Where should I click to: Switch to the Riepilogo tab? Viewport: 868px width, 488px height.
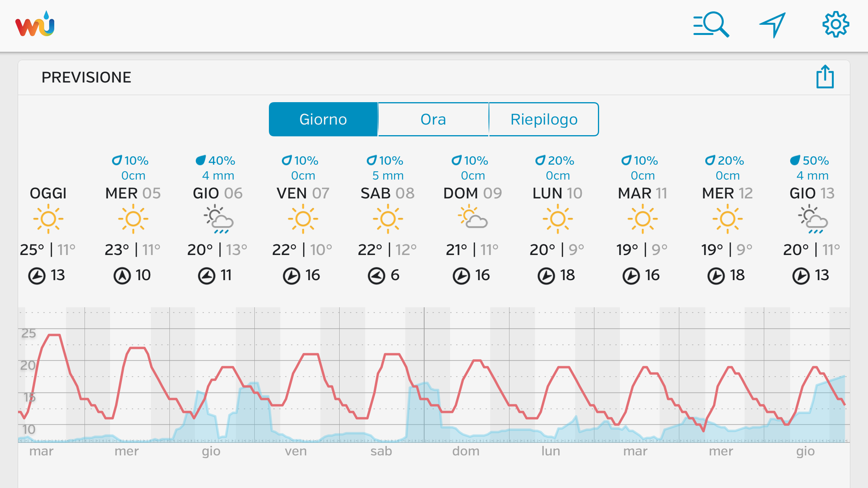coord(544,119)
